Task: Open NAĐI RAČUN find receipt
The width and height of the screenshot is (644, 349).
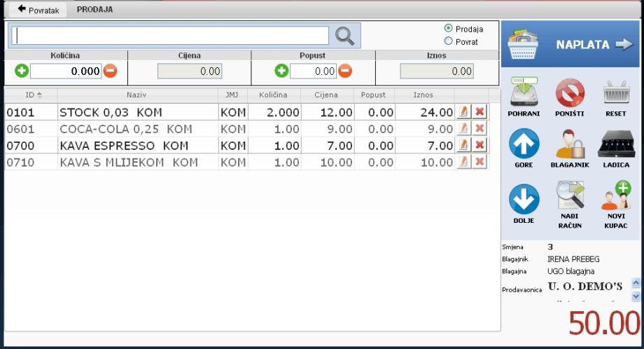Action: tap(570, 195)
